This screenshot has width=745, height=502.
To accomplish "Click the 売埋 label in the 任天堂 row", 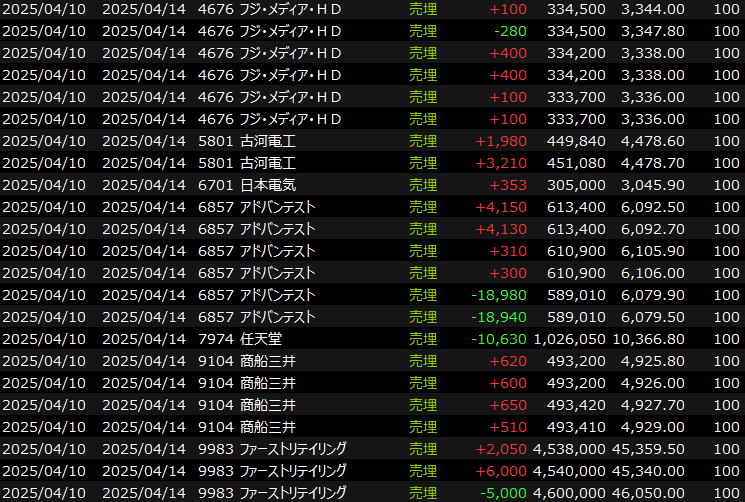I will point(424,339).
